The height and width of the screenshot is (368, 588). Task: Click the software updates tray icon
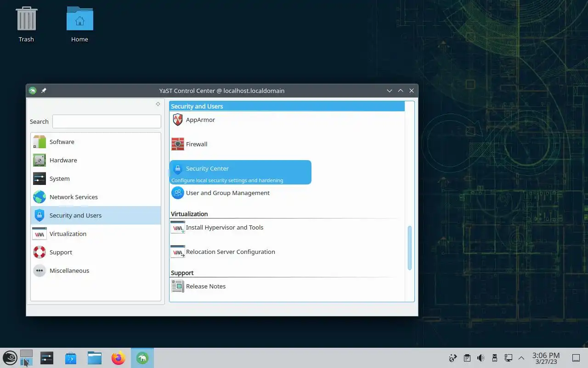click(x=453, y=358)
